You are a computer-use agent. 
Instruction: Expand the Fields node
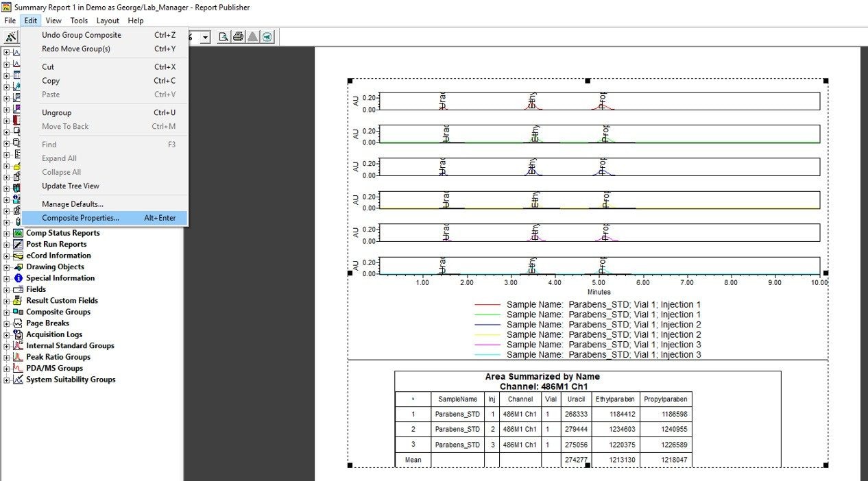(x=7, y=289)
